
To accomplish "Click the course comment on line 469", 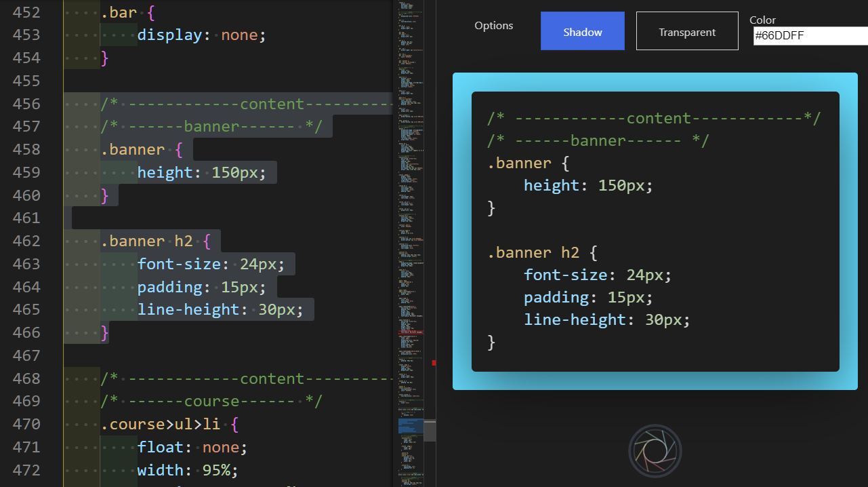I will click(x=211, y=401).
